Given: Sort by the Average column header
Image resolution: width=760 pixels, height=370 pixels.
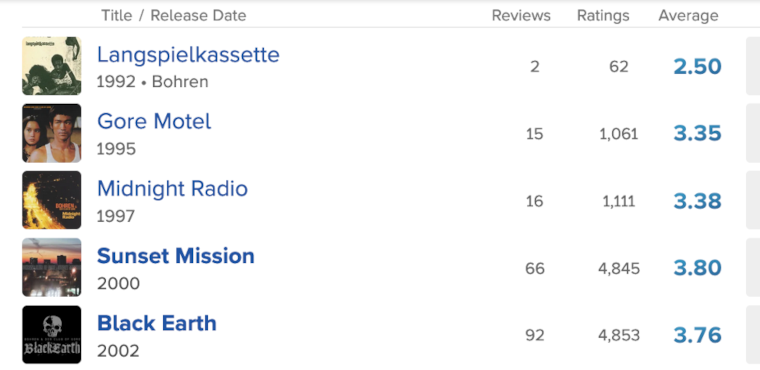Looking at the screenshot, I should tap(688, 16).
